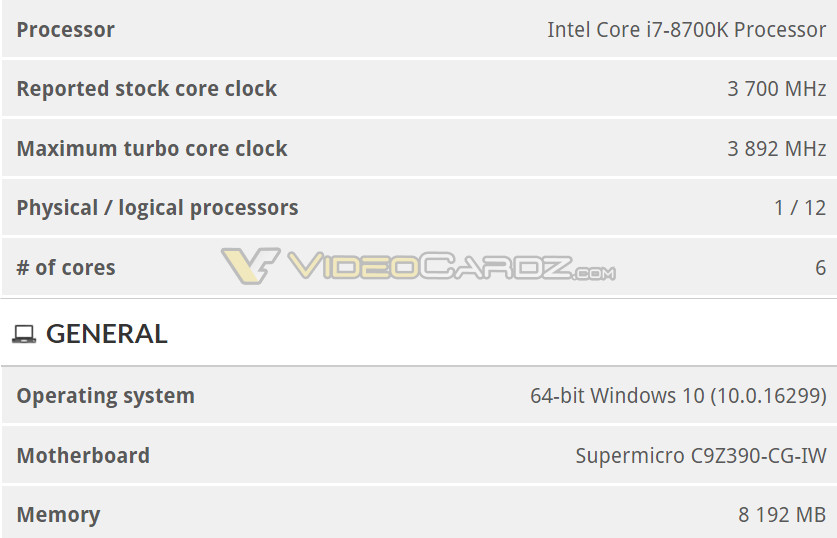Screen dimensions: 837x538
Task: Click the VIDEOCARDZ.com watermark text
Action: click(450, 267)
